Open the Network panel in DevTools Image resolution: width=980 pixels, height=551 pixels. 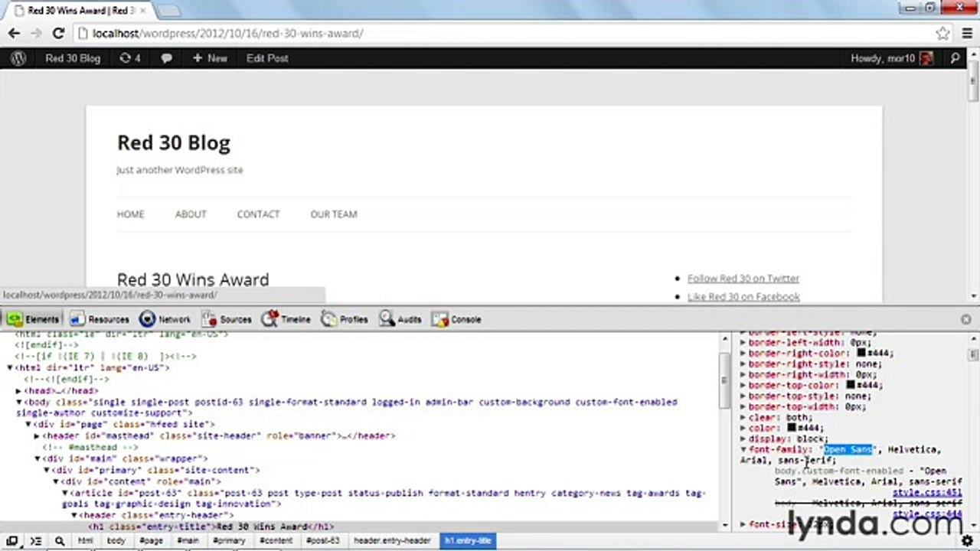[165, 319]
